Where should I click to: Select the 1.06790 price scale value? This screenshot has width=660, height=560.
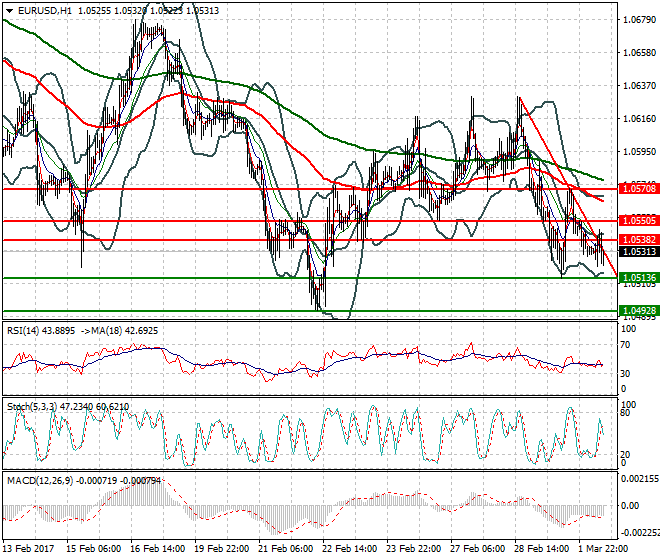point(639,19)
